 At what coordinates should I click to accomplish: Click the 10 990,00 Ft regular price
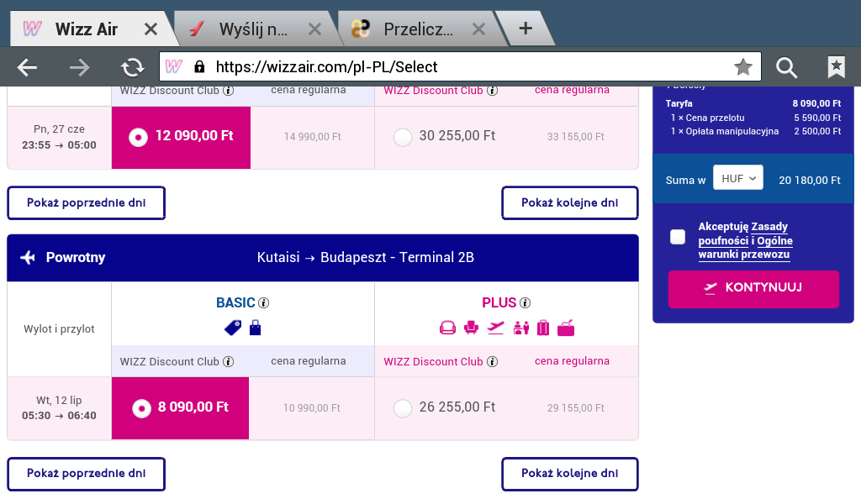pyautogui.click(x=312, y=408)
